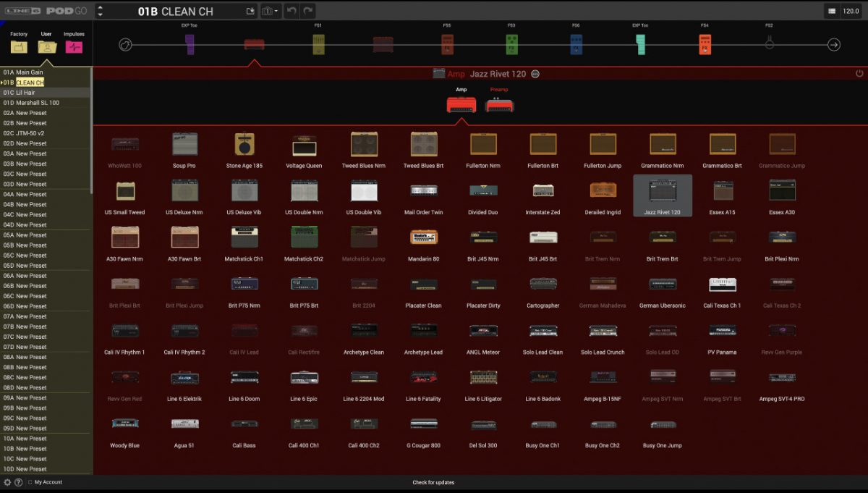Select the green FS3 effect block
Screen dimensions: 868x493
pos(511,45)
